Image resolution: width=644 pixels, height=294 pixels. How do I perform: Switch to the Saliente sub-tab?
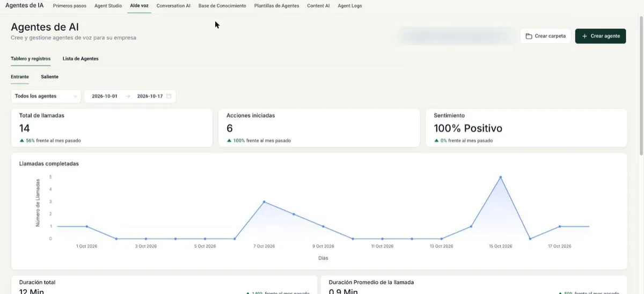coord(49,77)
